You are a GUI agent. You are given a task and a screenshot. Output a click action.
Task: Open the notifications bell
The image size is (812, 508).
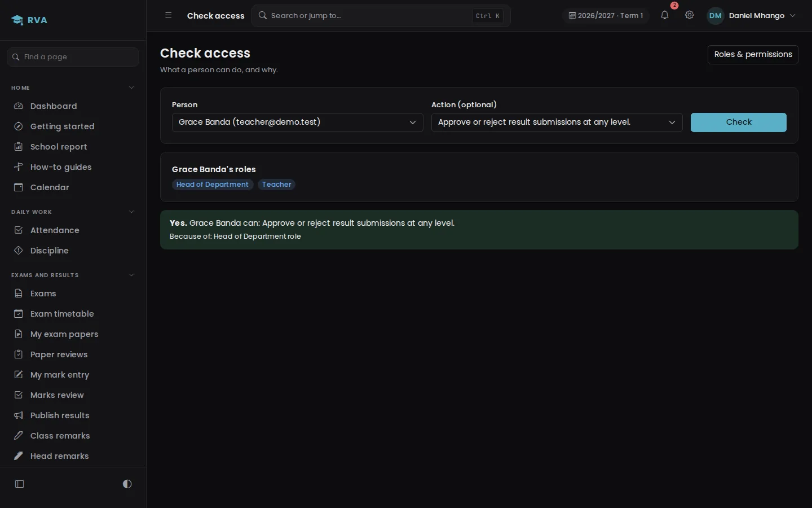(x=665, y=15)
